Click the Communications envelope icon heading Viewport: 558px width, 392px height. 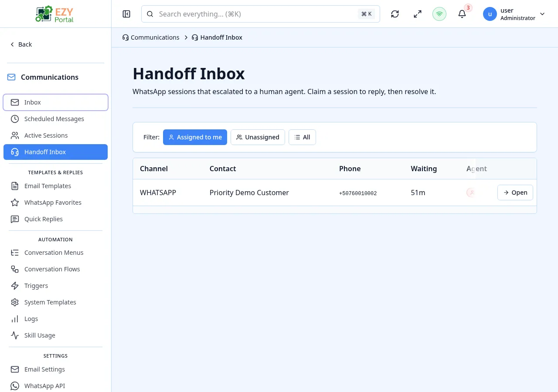click(x=11, y=77)
